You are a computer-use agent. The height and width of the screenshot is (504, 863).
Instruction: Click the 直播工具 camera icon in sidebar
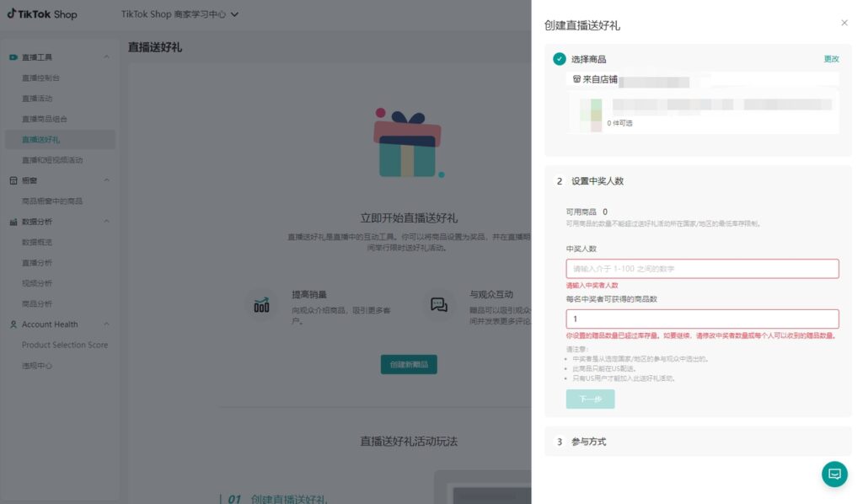click(x=13, y=57)
